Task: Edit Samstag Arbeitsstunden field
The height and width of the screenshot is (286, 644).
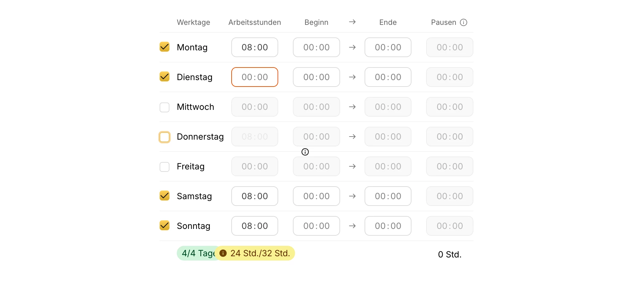Action: coord(255,196)
